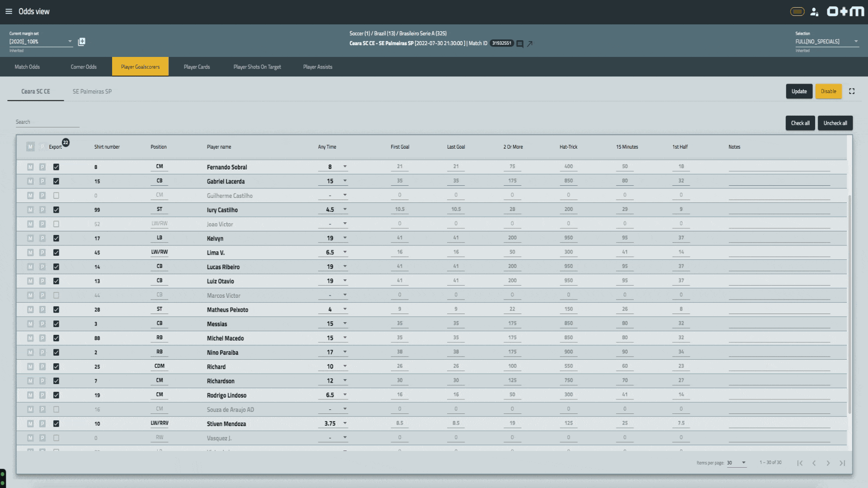Expand Any Time odds for Matheus Peixoto
Viewport: 868px width, 488px height.
pyautogui.click(x=345, y=310)
